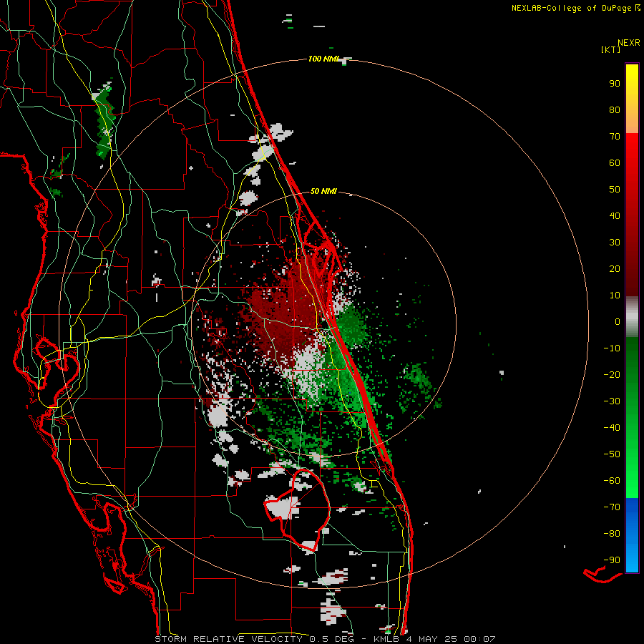Click the gray zero-velocity segment of color bar
This screenshot has height=644, width=644.
coord(632,317)
